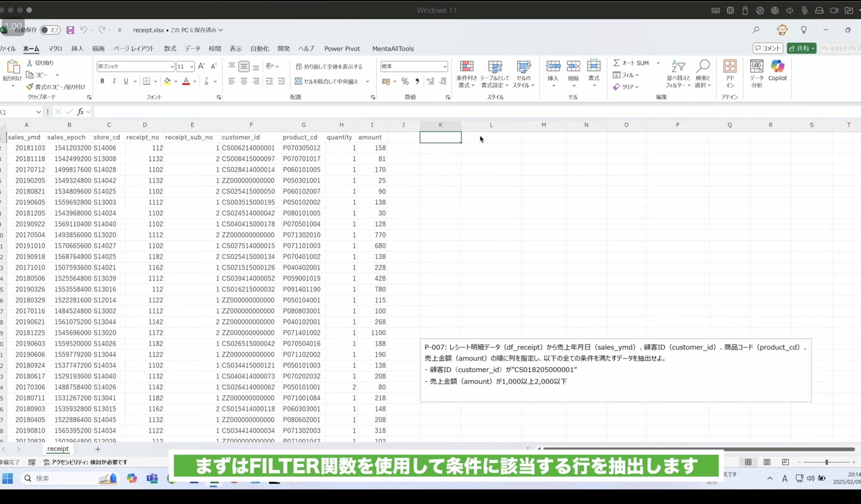Viewport: 861px width, 504px height.
Task: Apply percent style format
Action: point(405,81)
